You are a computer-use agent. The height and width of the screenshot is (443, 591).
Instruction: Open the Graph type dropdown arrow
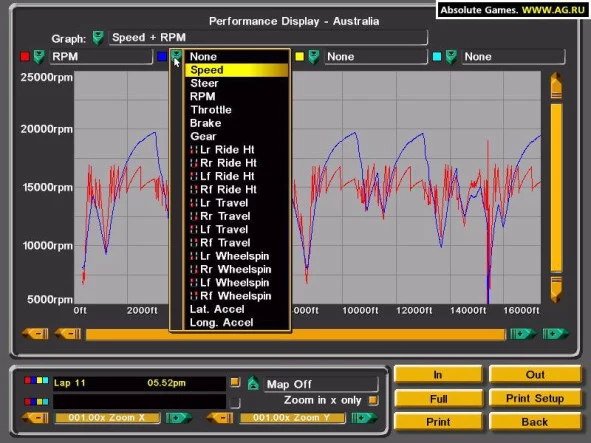coord(98,38)
